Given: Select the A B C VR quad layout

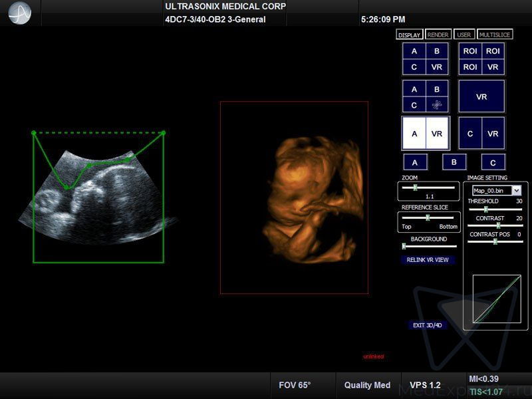Looking at the screenshot, I should tap(426, 59).
